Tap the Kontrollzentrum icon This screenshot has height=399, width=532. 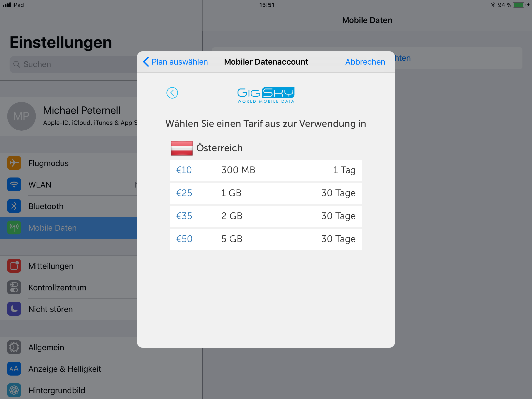tap(14, 287)
